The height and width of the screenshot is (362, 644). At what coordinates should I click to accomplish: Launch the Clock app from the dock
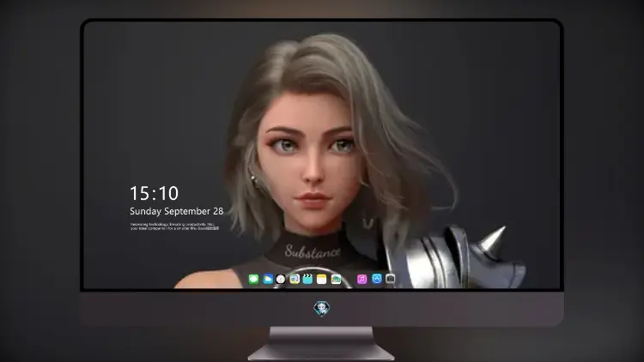[x=281, y=280]
